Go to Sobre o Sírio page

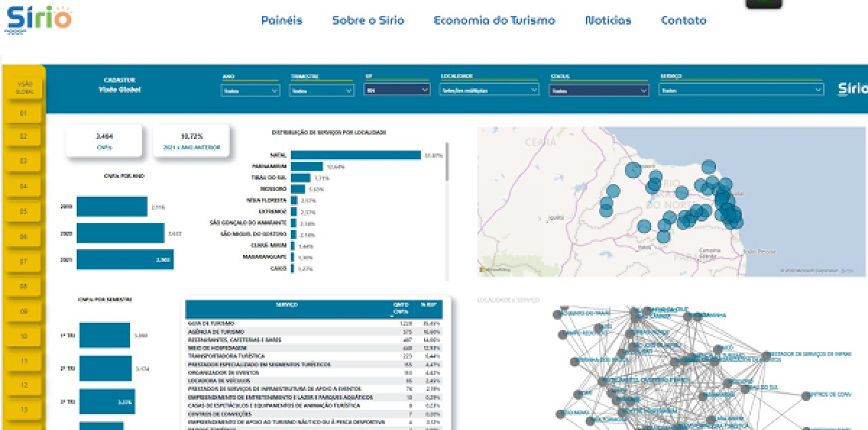[x=367, y=20]
